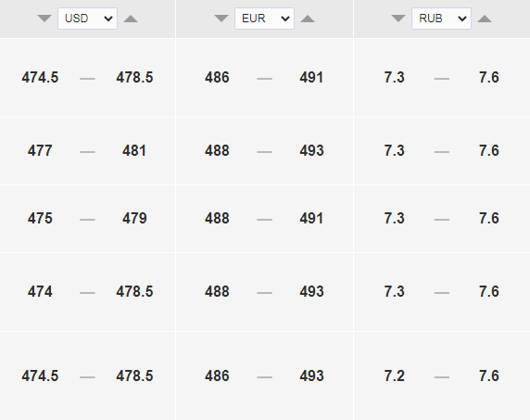Open the RUB currency dropdown
Viewport: 530px width, 420px height.
tap(441, 19)
